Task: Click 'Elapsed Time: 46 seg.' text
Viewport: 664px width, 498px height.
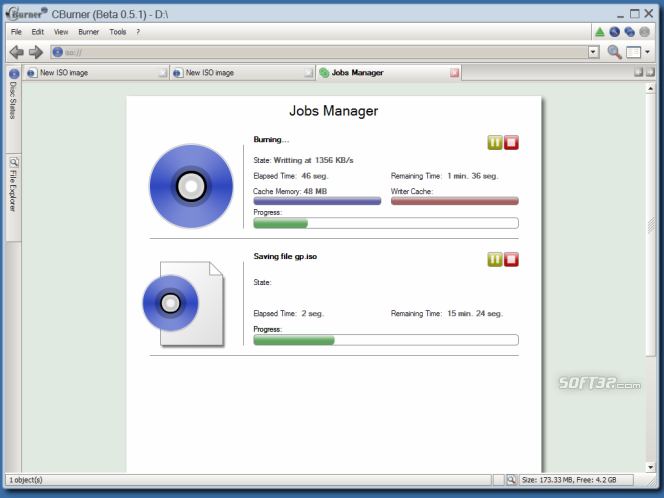Action: click(x=291, y=176)
